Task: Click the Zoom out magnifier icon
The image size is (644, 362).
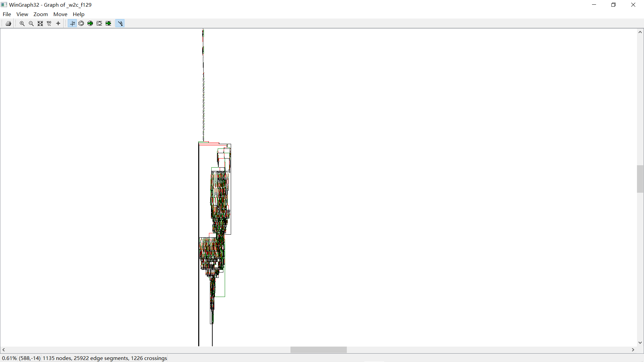Action: (31, 23)
